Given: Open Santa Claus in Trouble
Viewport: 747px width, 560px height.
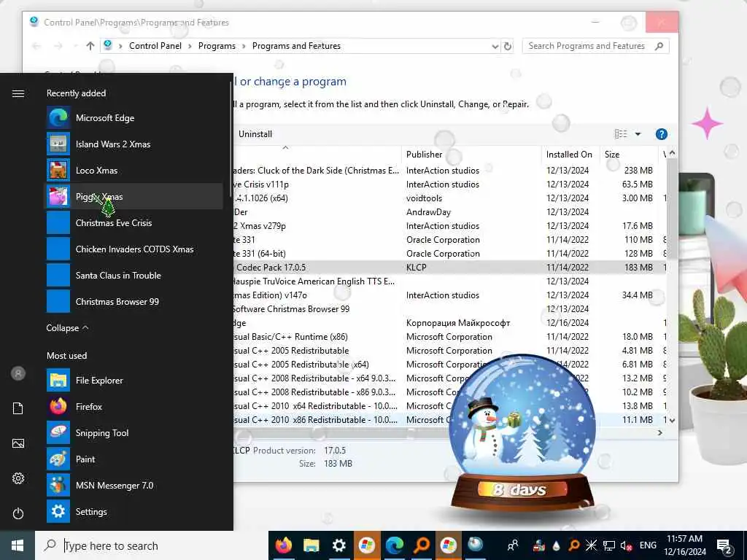Looking at the screenshot, I should tap(134, 275).
